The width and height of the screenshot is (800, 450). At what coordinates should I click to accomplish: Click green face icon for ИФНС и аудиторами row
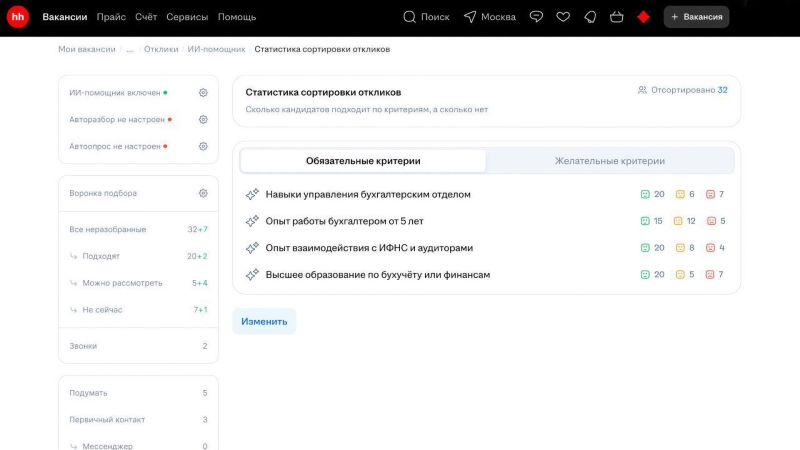click(x=645, y=247)
